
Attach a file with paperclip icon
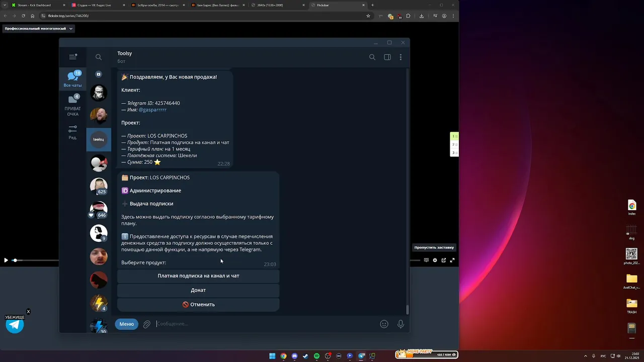point(147,324)
